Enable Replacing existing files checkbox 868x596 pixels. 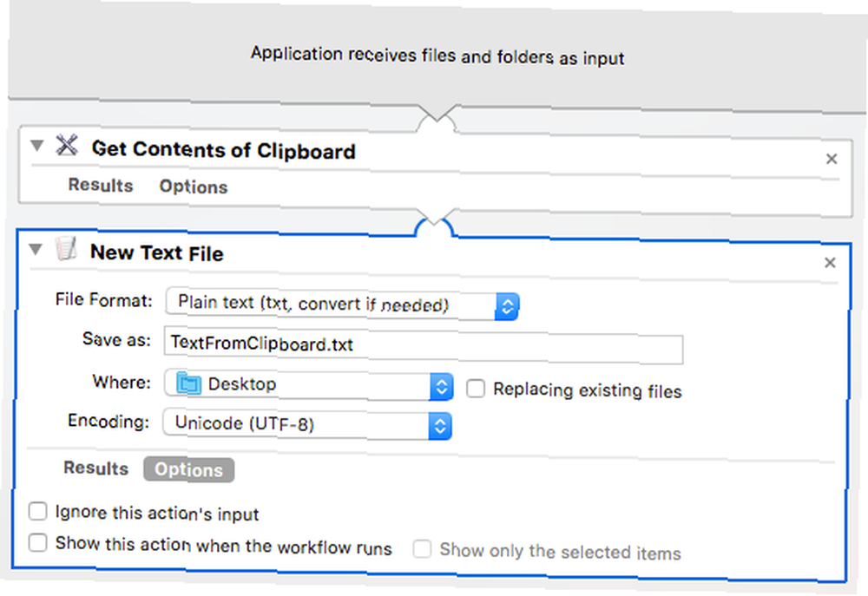476,389
